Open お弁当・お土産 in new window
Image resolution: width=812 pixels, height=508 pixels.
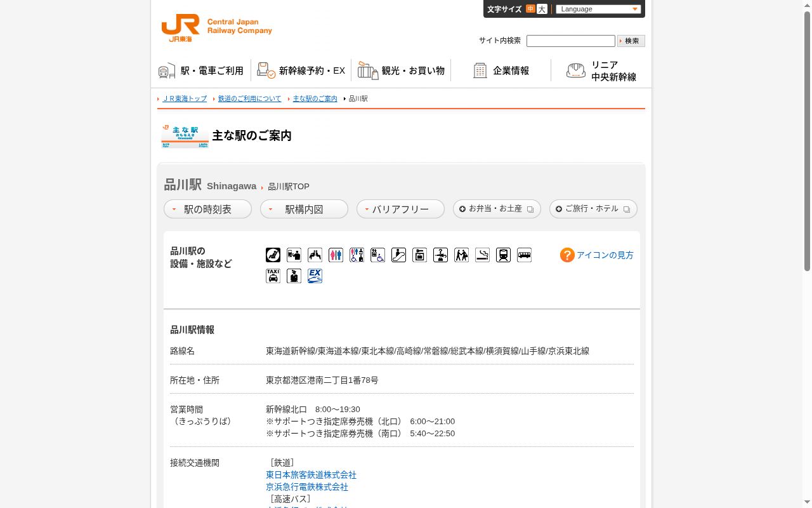point(497,209)
